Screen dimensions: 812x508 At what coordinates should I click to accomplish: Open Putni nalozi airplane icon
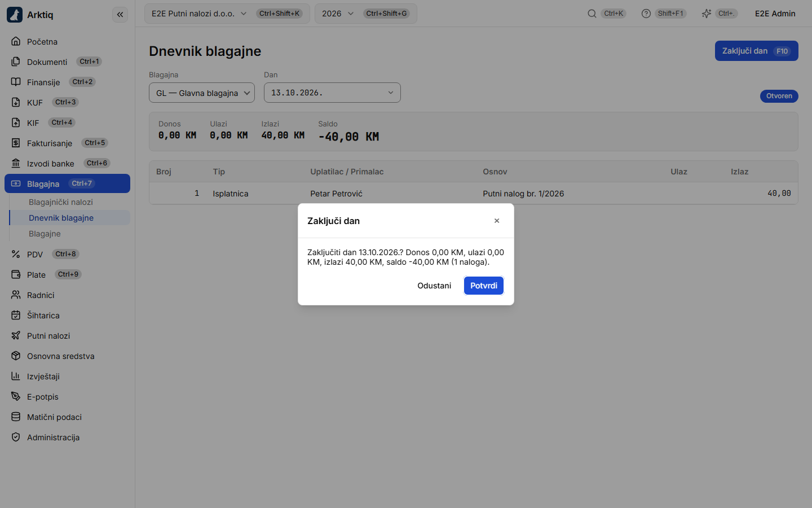pyautogui.click(x=16, y=336)
